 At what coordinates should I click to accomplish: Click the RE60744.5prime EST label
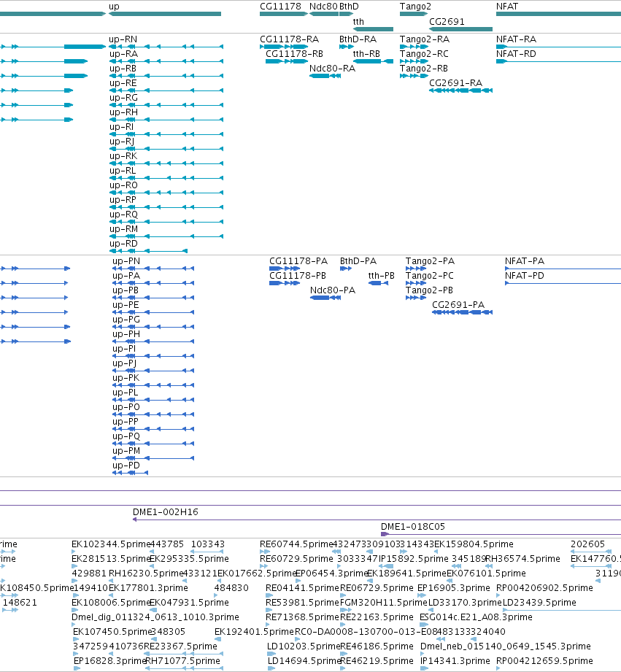(296, 544)
